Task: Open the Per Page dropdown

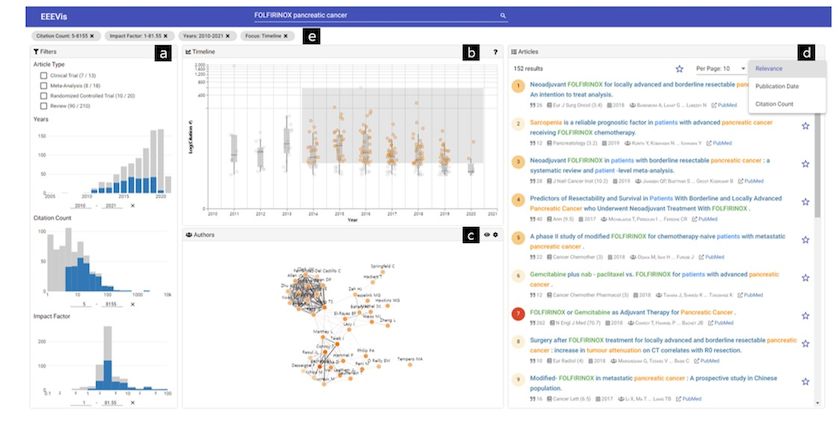Action: pyautogui.click(x=720, y=68)
